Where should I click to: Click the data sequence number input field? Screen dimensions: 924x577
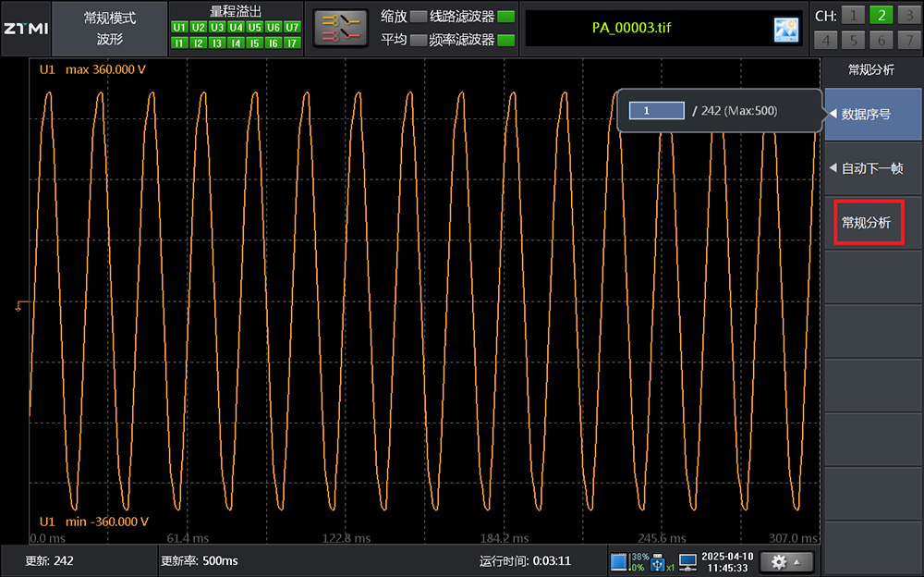click(655, 111)
